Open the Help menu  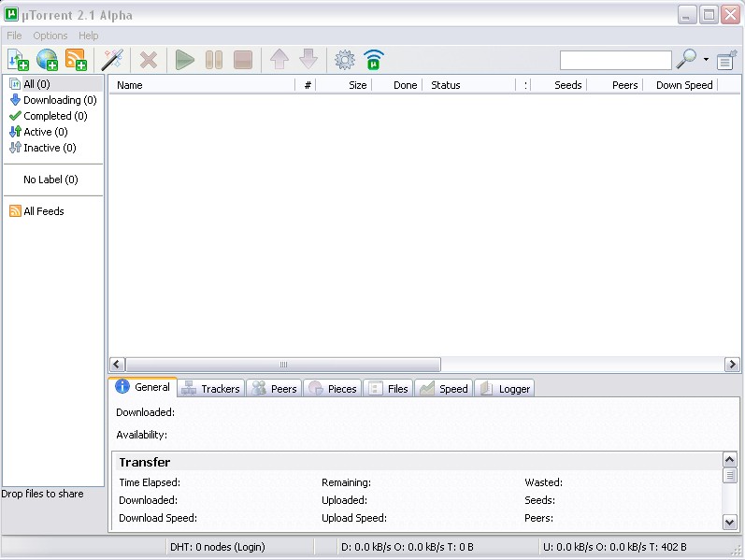tap(89, 36)
